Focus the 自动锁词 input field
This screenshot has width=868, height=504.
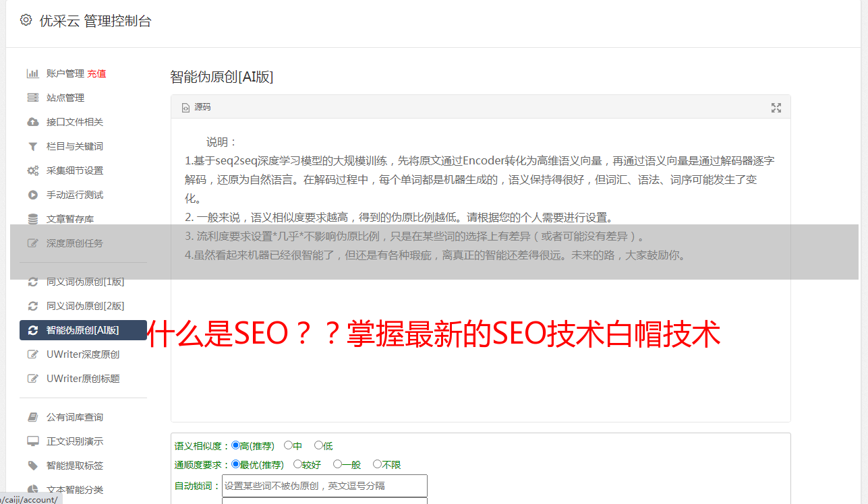[324, 486]
